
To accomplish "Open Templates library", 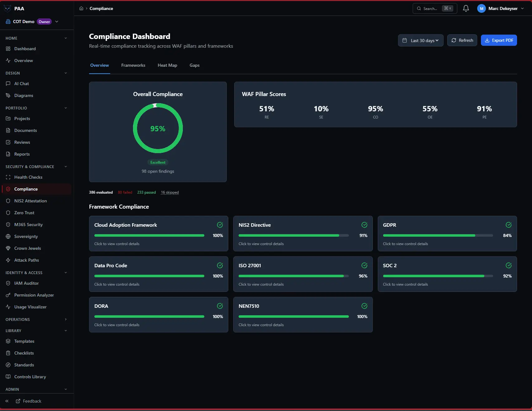I will click(x=36, y=341).
